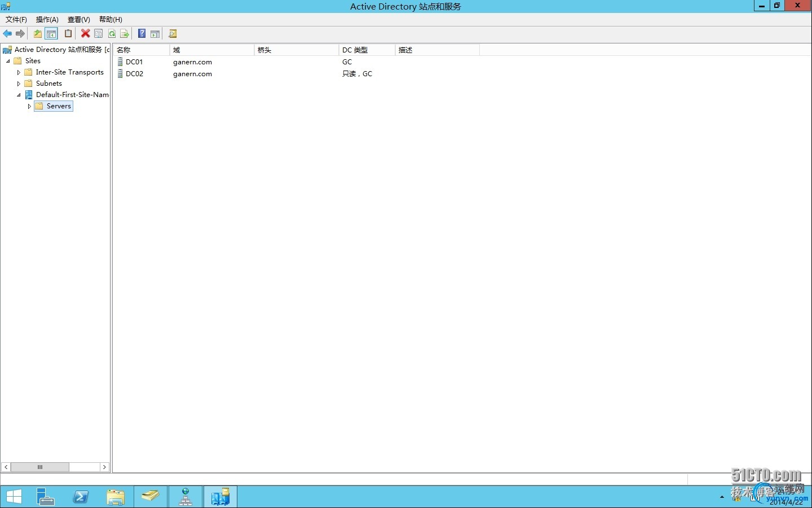Collapse the Sites tree node
812x508 pixels.
coord(8,61)
